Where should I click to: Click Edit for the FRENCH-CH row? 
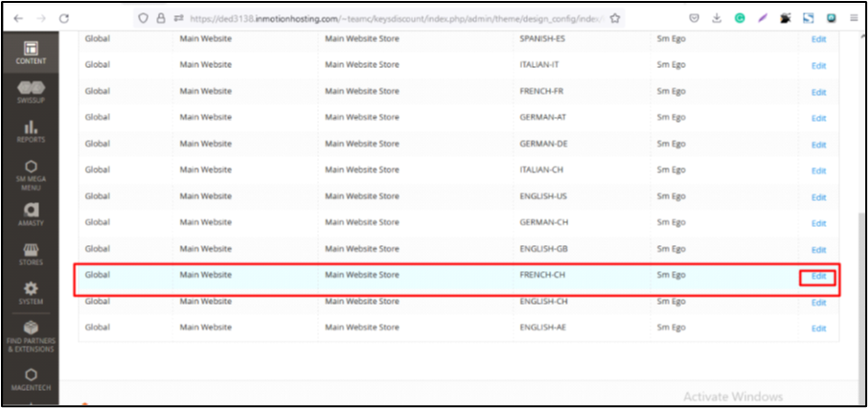818,277
